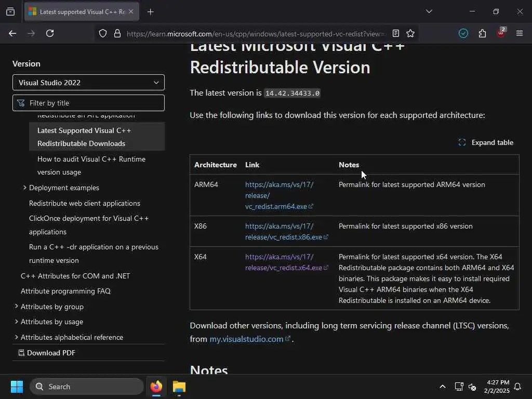Open the network status tray icon
Image resolution: width=532 pixels, height=399 pixels.
click(459, 387)
